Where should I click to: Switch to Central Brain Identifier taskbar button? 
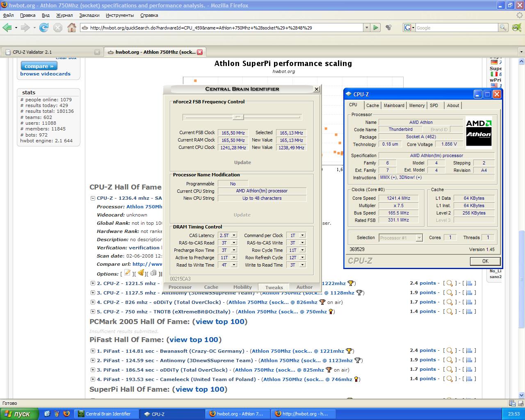tap(107, 414)
